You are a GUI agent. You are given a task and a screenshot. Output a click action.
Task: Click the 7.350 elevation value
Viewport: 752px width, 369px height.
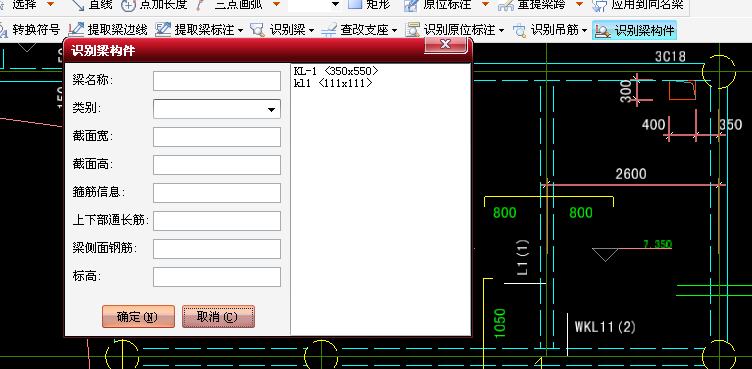tap(657, 244)
